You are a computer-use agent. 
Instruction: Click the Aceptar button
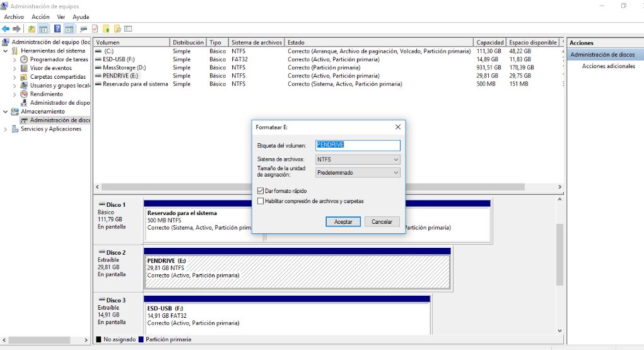pyautogui.click(x=343, y=222)
